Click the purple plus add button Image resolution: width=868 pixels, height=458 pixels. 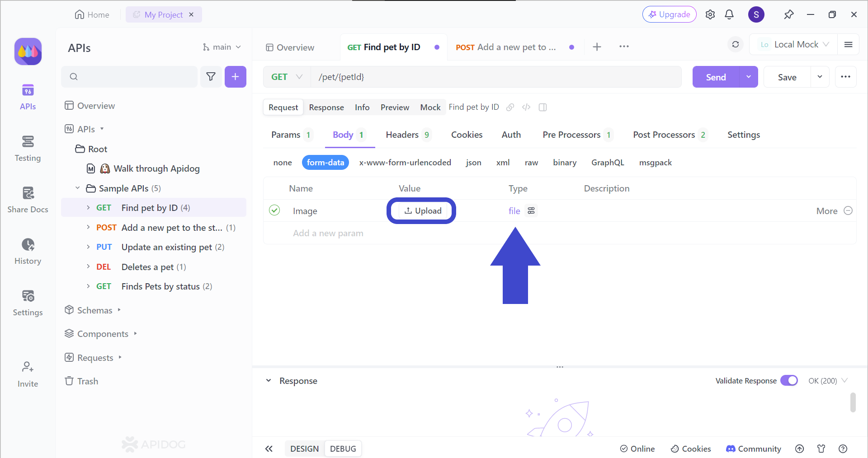click(x=235, y=77)
